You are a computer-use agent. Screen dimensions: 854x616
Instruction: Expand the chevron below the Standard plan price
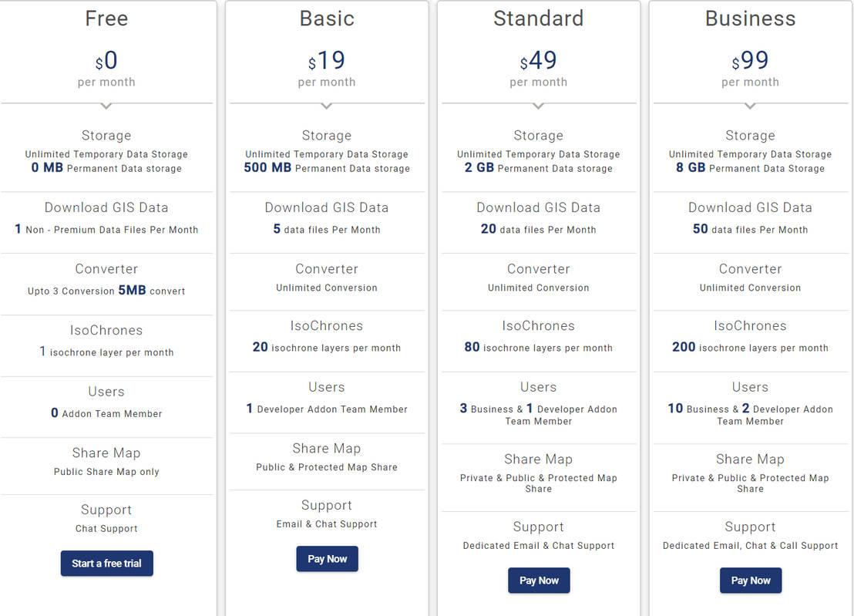[x=538, y=104]
